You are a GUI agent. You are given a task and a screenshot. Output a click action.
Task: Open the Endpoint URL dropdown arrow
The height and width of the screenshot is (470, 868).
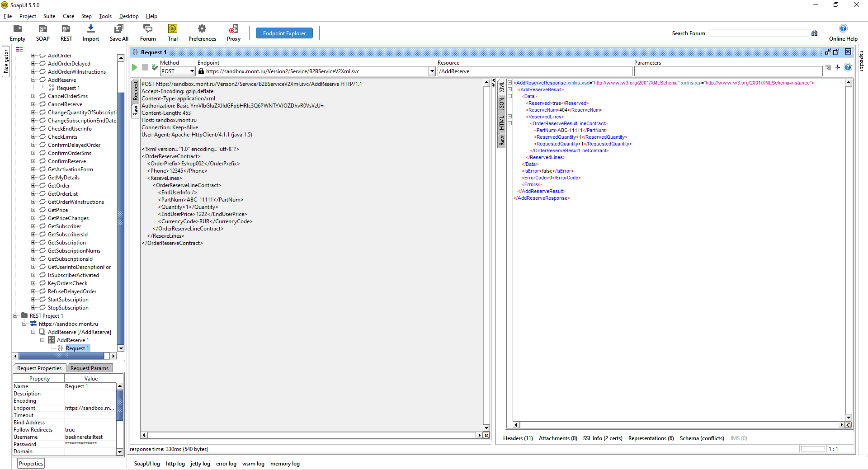(432, 71)
